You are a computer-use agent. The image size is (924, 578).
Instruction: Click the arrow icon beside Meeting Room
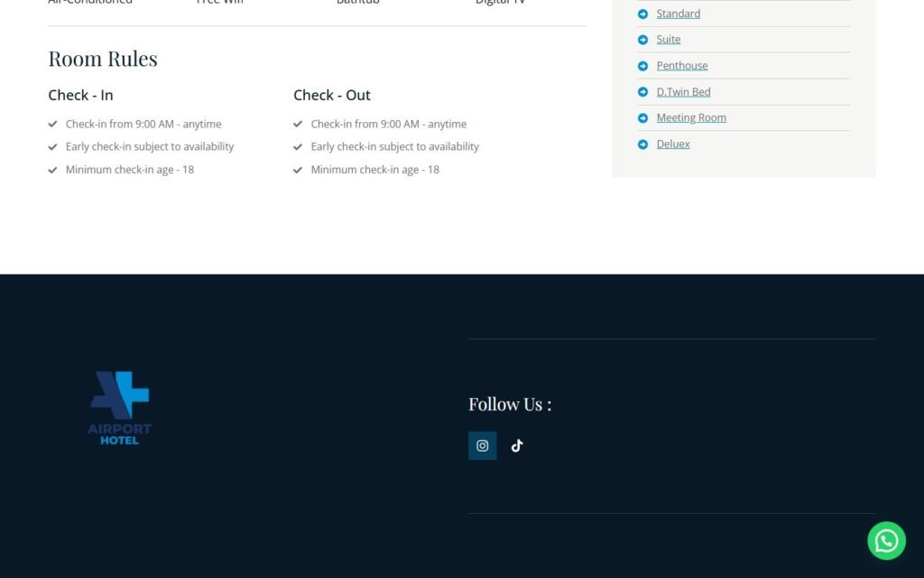pyautogui.click(x=642, y=118)
